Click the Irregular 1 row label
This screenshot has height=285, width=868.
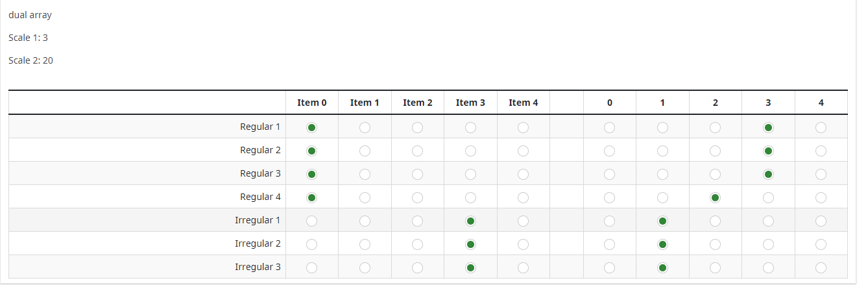pyautogui.click(x=257, y=220)
